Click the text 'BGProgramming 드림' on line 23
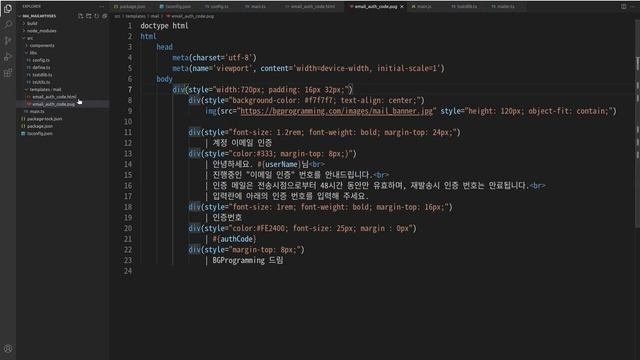Viewport: 640px width, 360px height. coord(248,260)
